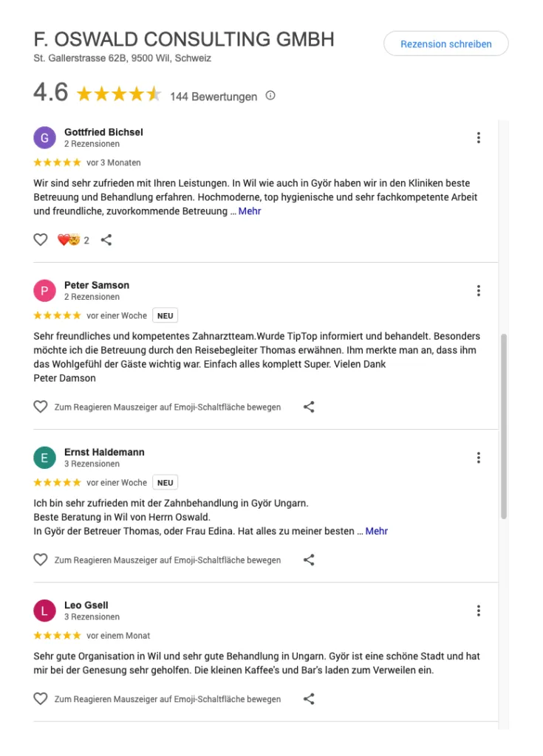Expand Ernst Haldemann's review via Mehr link
The image size is (543, 756).
(377, 532)
